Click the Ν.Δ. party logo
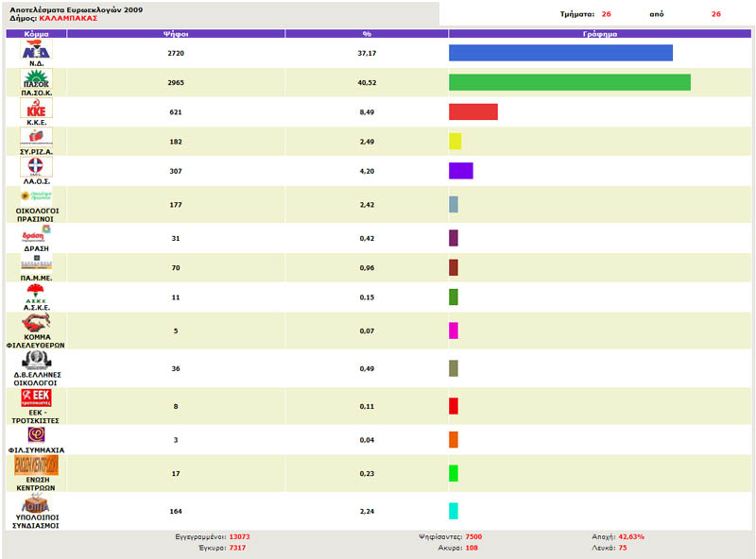The height and width of the screenshot is (559, 756). [36, 50]
